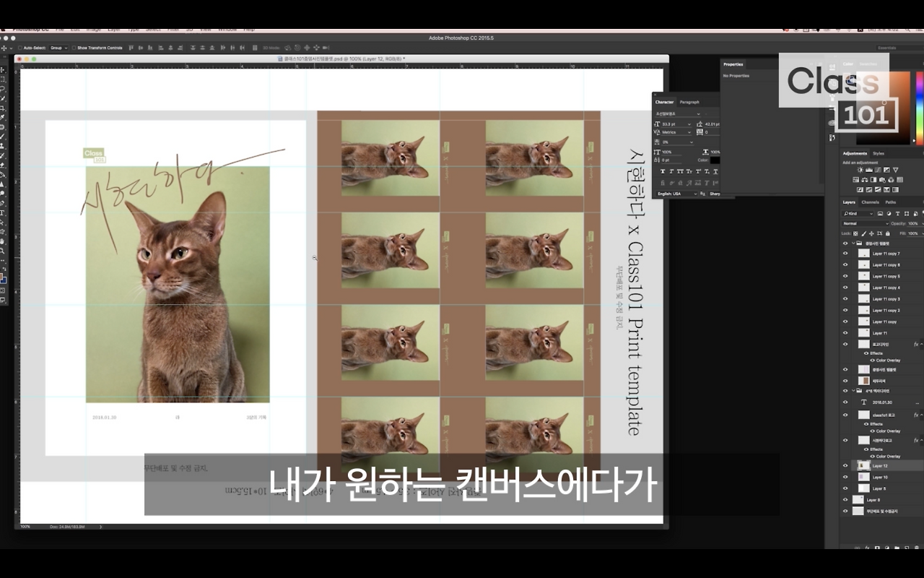This screenshot has height=578, width=924.
Task: Open the font family dropdown
Action: tap(698, 114)
